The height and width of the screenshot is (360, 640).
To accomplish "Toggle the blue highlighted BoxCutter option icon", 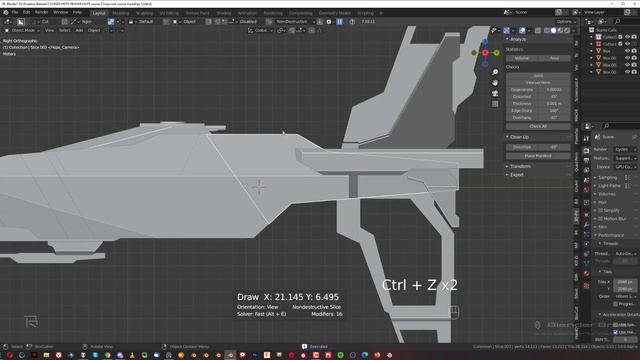I will (111, 21).
